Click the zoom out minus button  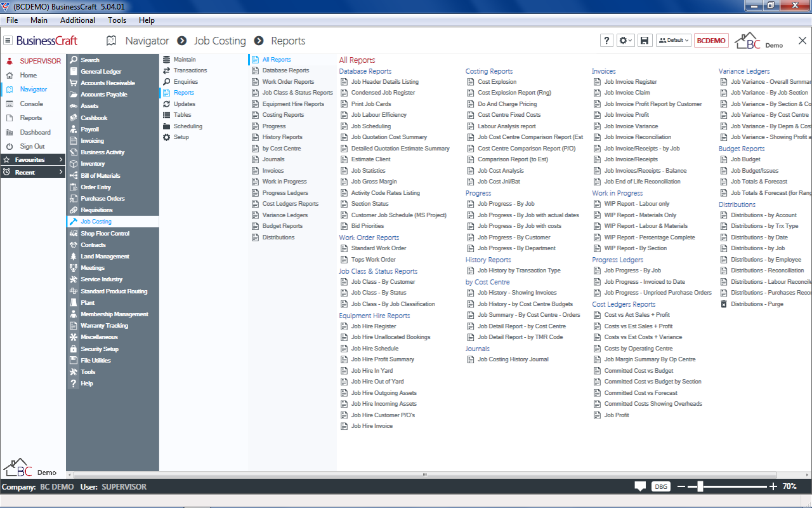(x=682, y=486)
